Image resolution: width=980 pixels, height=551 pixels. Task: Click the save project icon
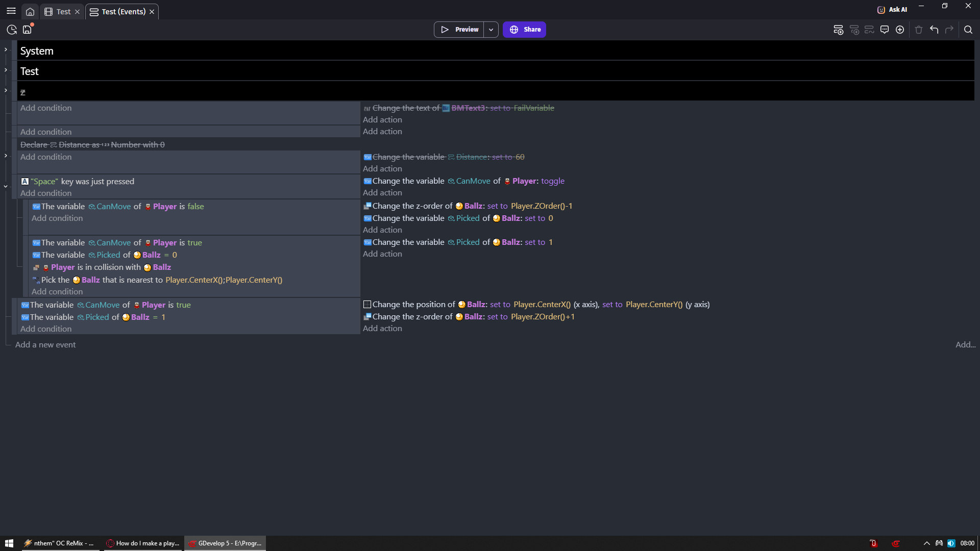tap(27, 30)
